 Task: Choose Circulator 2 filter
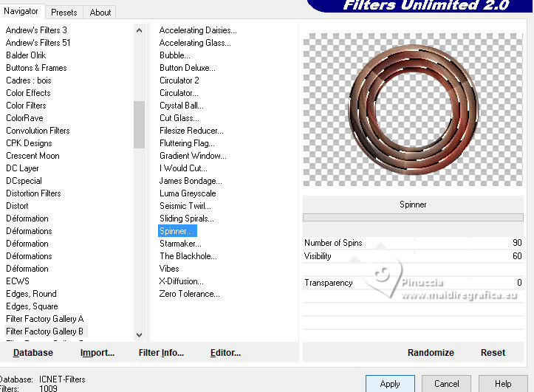(x=179, y=80)
